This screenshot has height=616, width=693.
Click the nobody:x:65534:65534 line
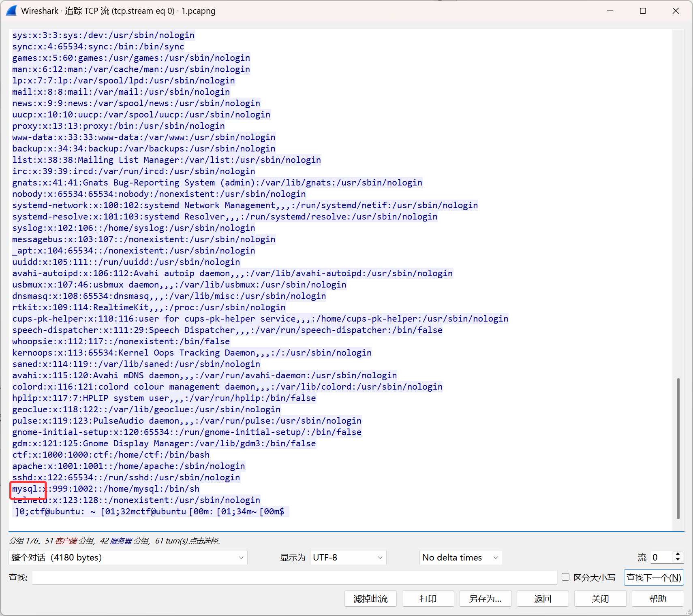pos(159,194)
